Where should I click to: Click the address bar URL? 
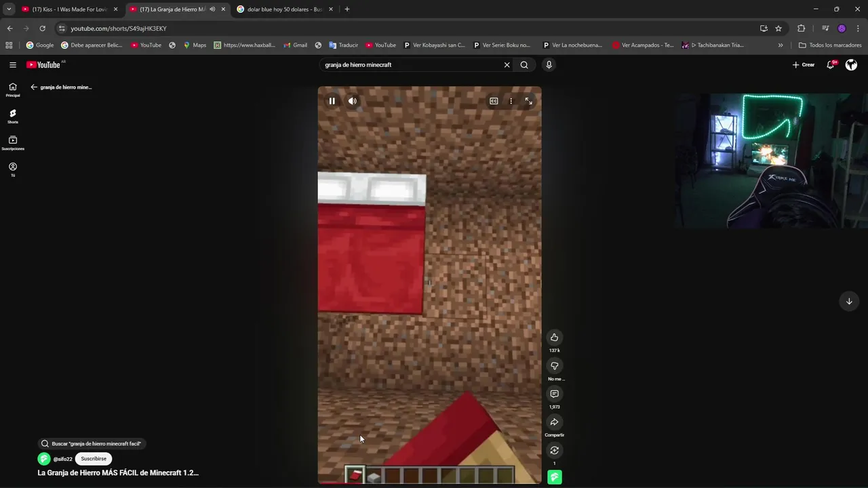119,28
